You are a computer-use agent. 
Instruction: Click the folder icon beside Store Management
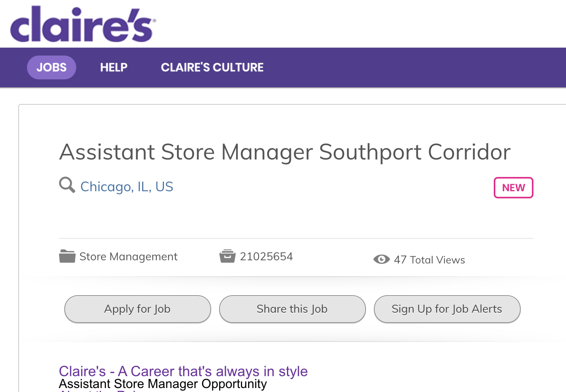pos(67,256)
